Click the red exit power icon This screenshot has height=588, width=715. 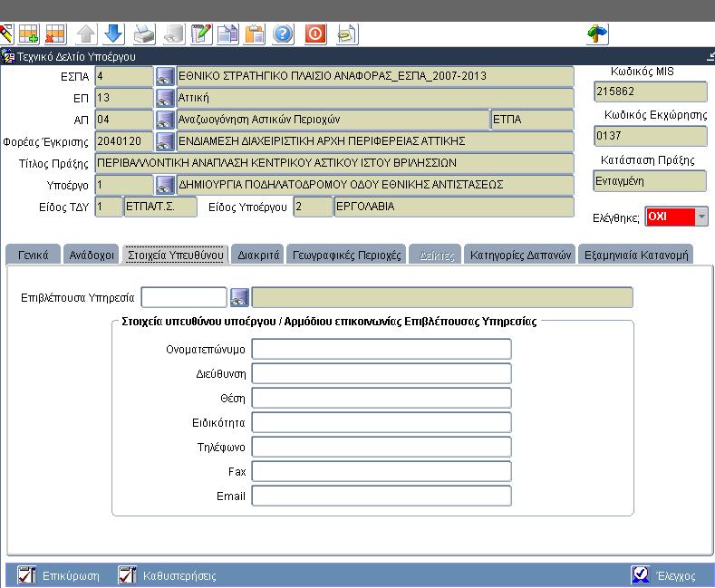pyautogui.click(x=315, y=34)
